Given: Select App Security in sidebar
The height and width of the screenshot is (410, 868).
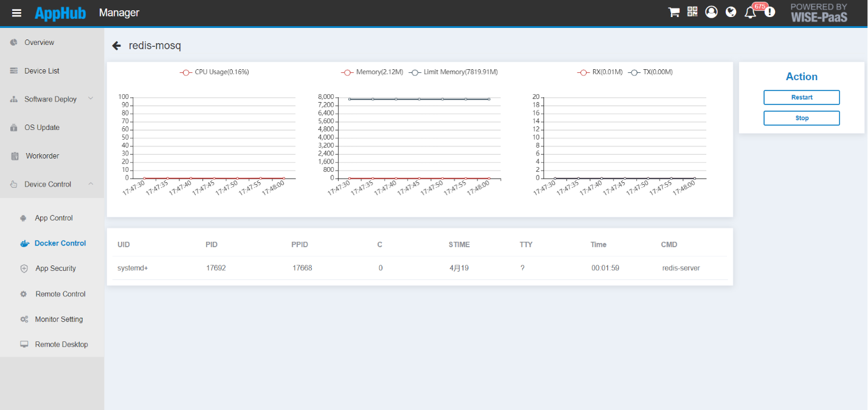Looking at the screenshot, I should 55,268.
